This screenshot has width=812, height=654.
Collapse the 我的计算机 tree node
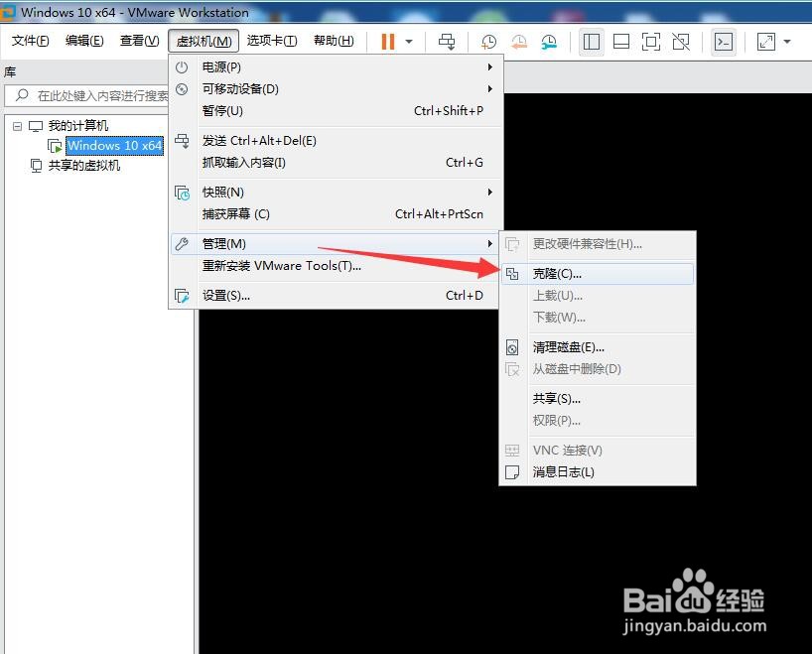click(x=17, y=125)
